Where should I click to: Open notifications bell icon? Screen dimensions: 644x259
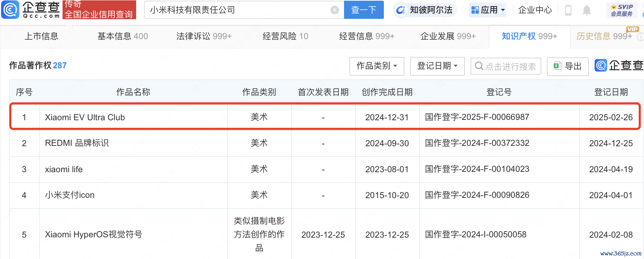[x=587, y=10]
